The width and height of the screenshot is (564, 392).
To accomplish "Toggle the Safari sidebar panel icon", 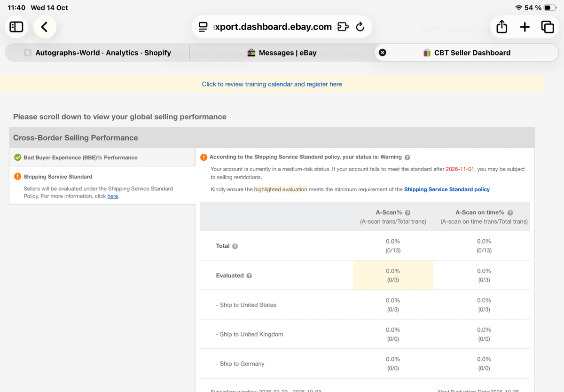I will click(16, 27).
